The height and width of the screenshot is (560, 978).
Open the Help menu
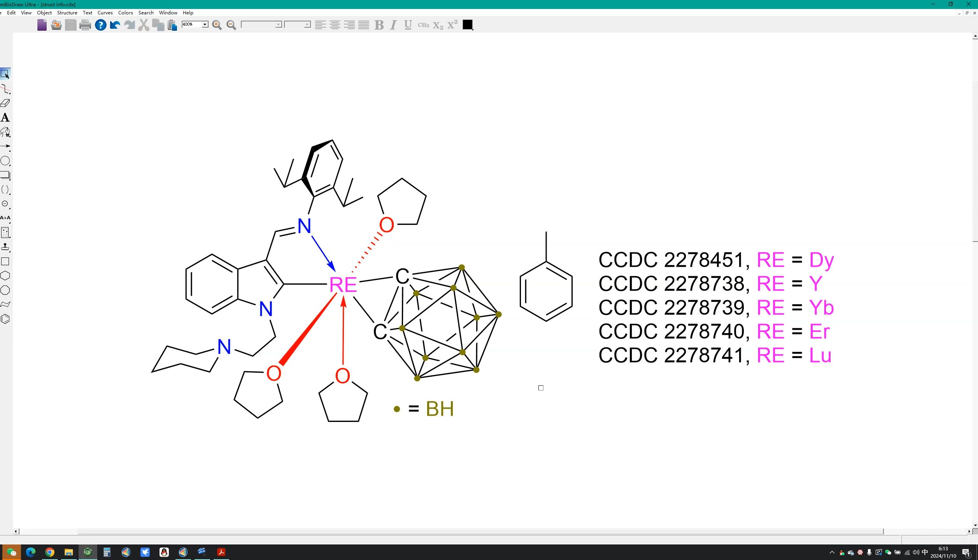tap(188, 12)
